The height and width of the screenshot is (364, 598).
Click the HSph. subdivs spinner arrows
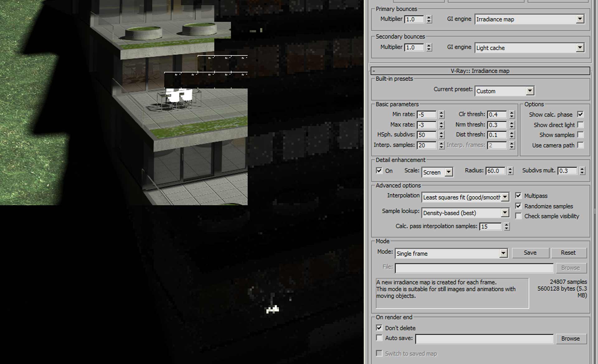pos(441,135)
